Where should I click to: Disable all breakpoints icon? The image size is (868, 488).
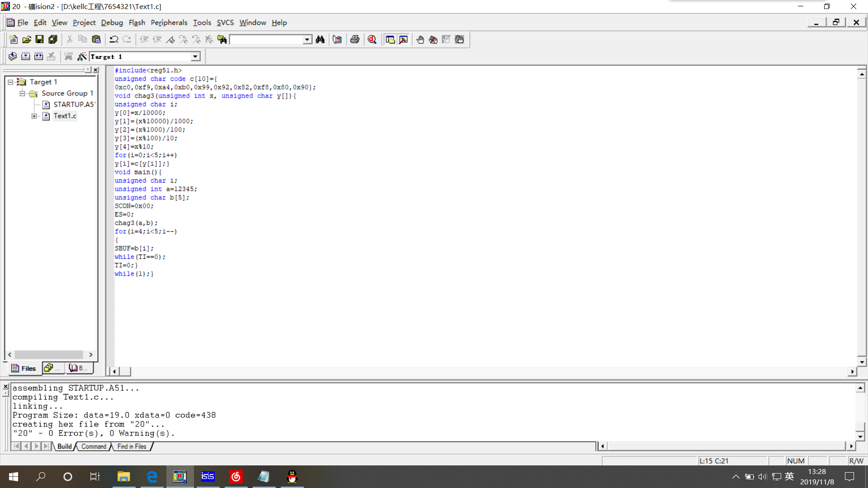pos(459,40)
